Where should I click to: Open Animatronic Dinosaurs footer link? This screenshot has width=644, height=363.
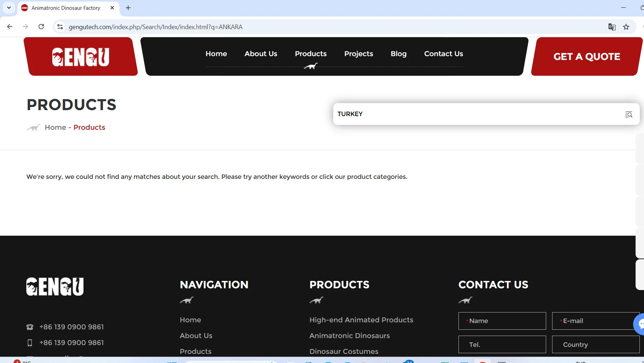point(349,336)
